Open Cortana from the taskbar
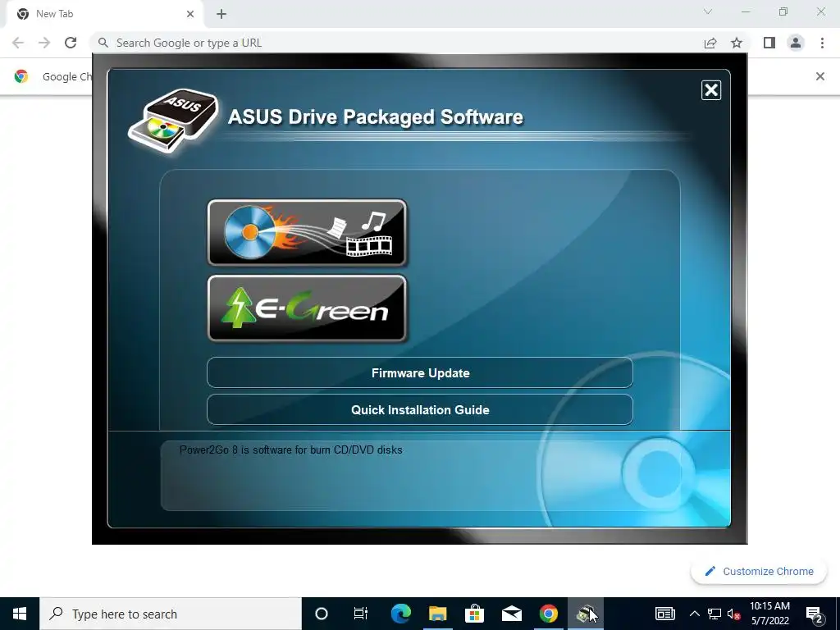This screenshot has height=630, width=840. [x=322, y=614]
